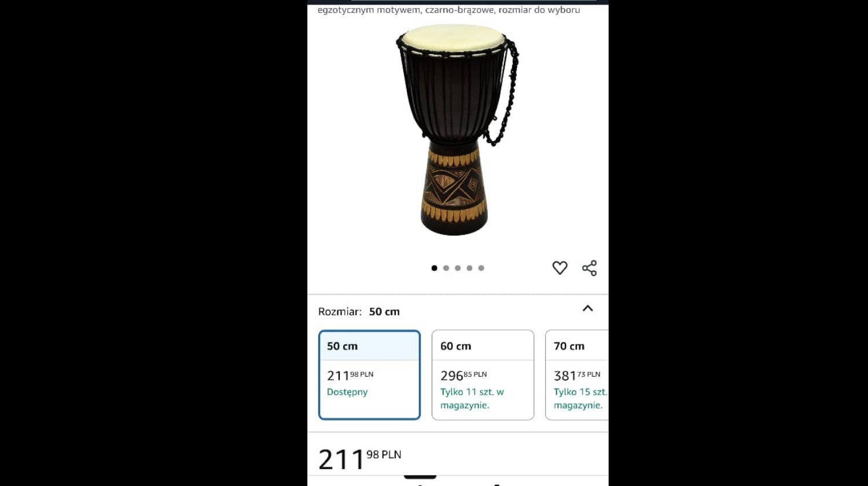Show the fourth image via pagination dot

click(x=469, y=268)
